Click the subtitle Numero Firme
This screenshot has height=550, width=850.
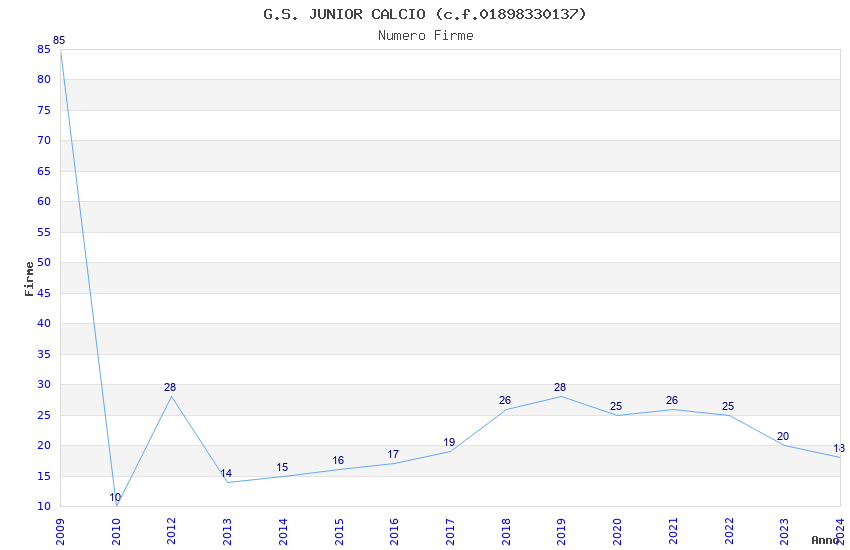[426, 35]
